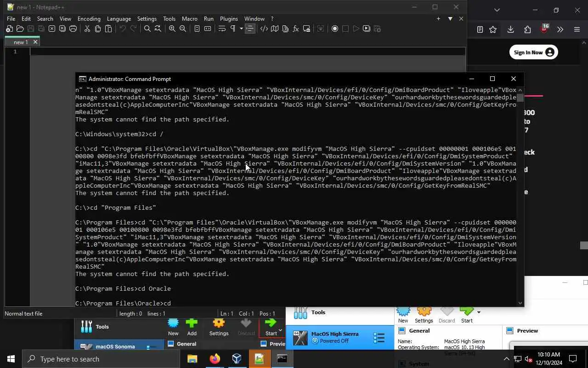The image size is (588, 368).
Task: Open the Encoding menu in Notepad++
Action: point(89,19)
